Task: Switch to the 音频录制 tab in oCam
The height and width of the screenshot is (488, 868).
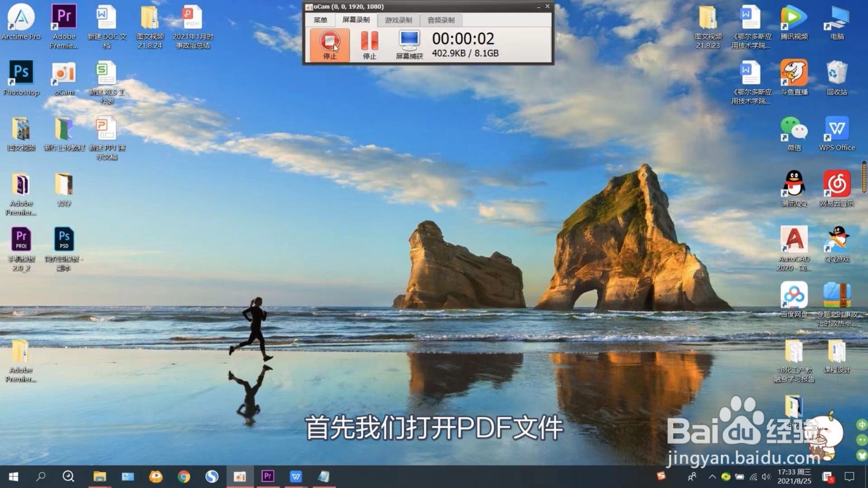Action: [441, 20]
